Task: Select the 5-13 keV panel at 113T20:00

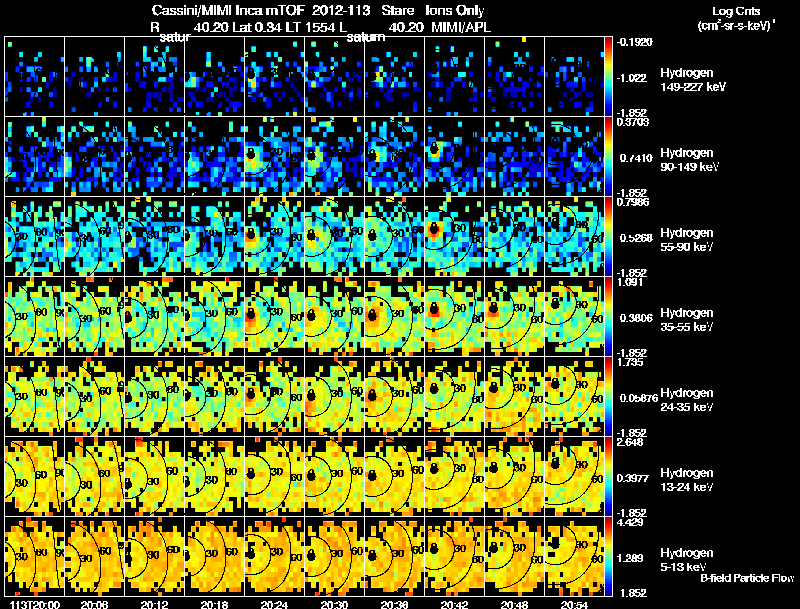Action: click(x=34, y=556)
